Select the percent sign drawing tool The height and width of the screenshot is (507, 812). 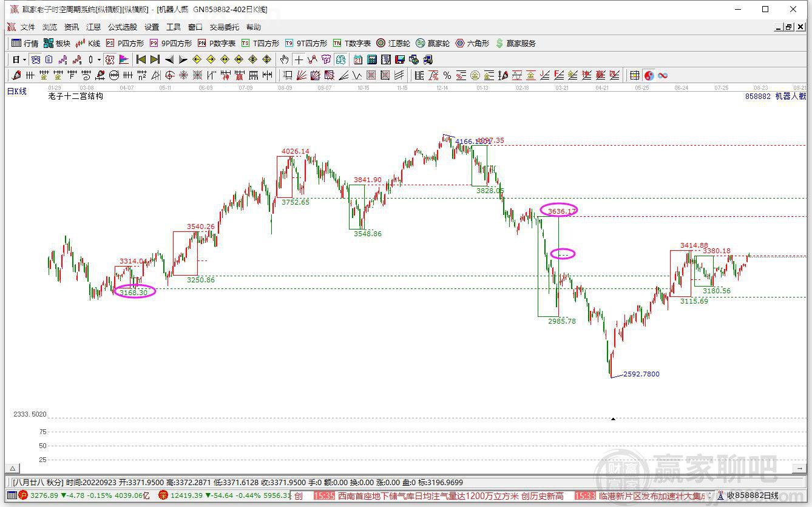click(x=447, y=75)
